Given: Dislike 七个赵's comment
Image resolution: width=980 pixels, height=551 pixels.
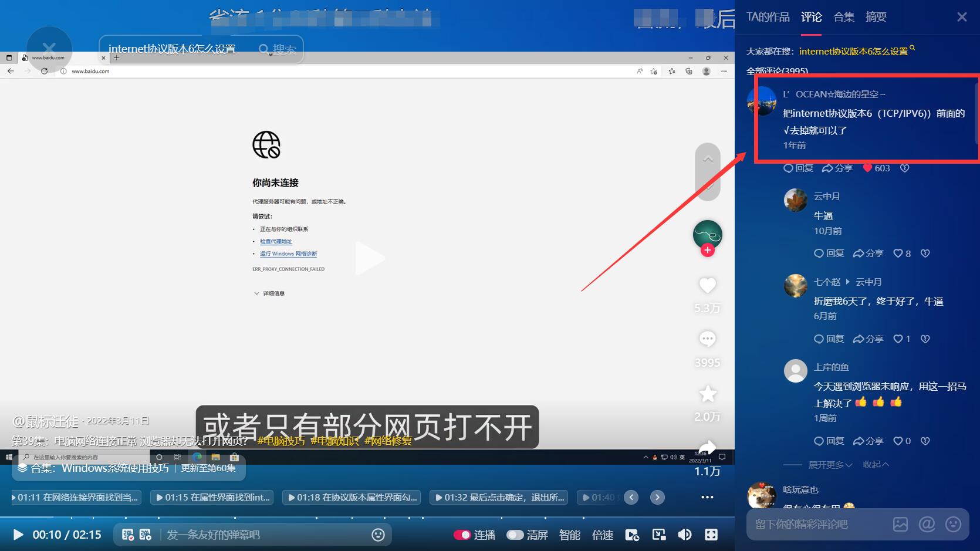Looking at the screenshot, I should [x=925, y=339].
